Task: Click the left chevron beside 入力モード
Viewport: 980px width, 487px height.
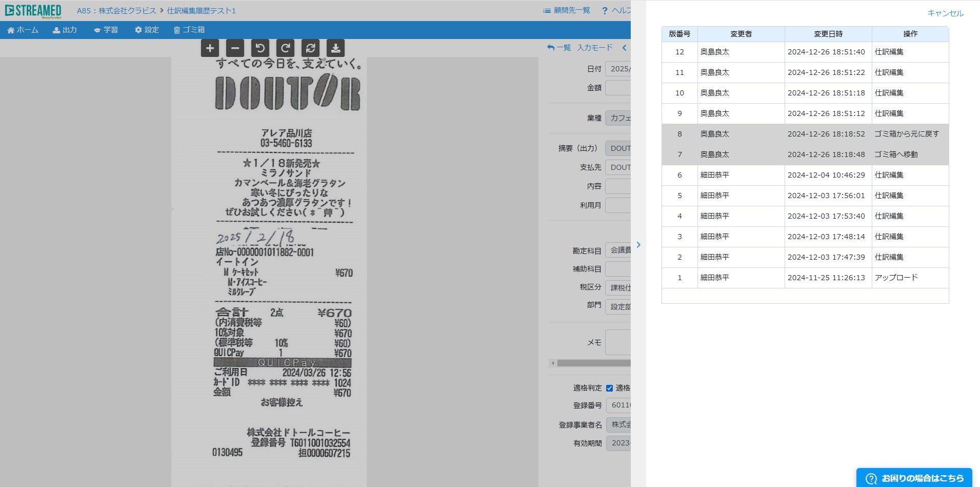Action: [x=624, y=48]
